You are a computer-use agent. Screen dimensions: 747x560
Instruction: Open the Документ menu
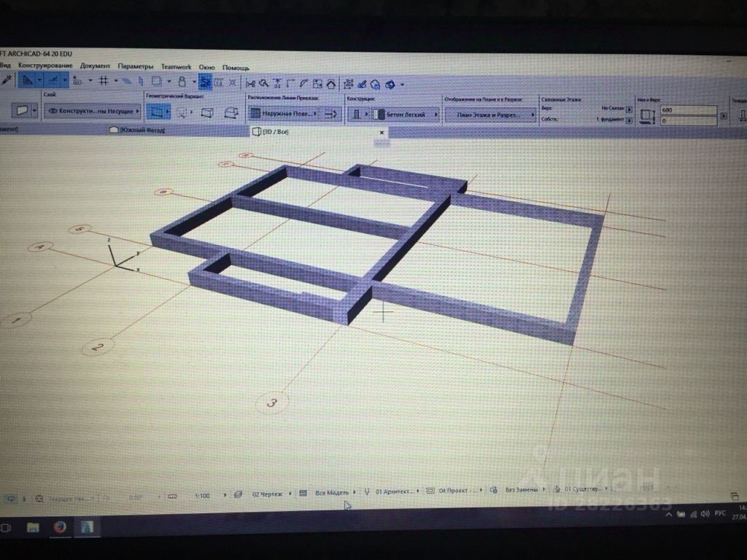coord(95,66)
